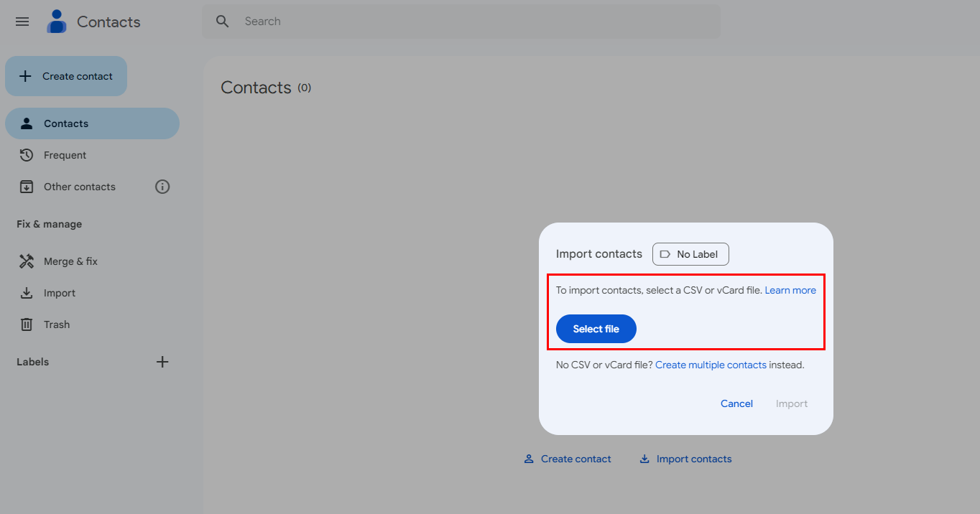This screenshot has width=980, height=514.
Task: Click the Select file button
Action: 596,328
